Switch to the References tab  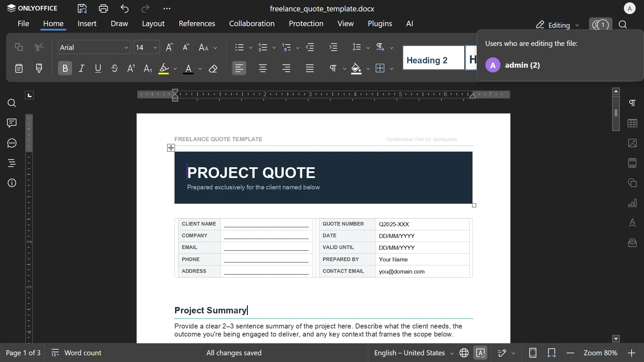click(197, 23)
